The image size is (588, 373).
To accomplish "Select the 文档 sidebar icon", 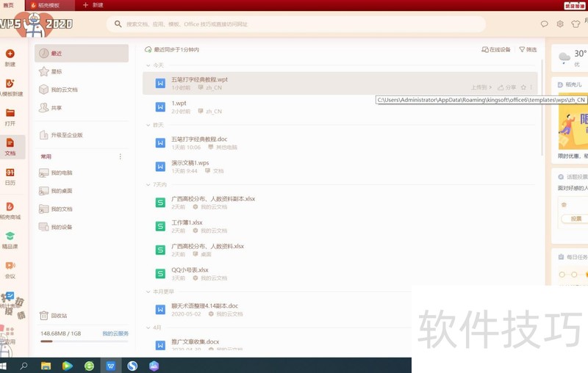I will coord(10,142).
